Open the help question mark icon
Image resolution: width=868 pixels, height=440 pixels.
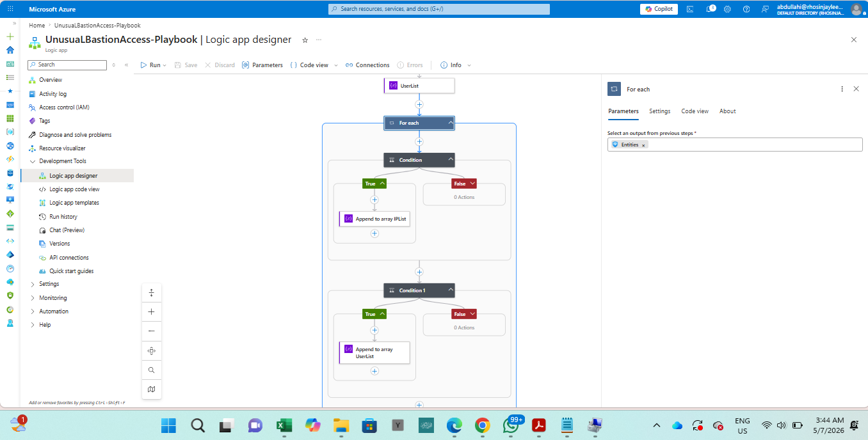(746, 9)
